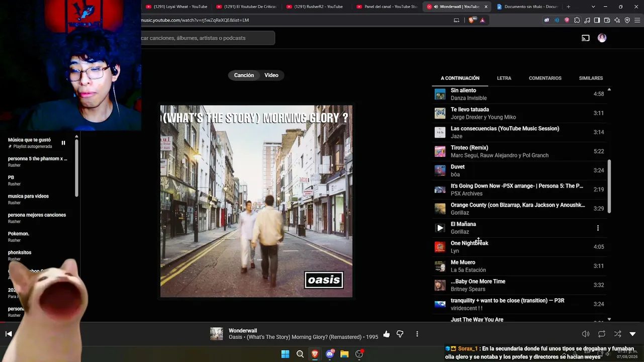Open the Brave Wallet icon
The image size is (644, 362).
point(607,20)
